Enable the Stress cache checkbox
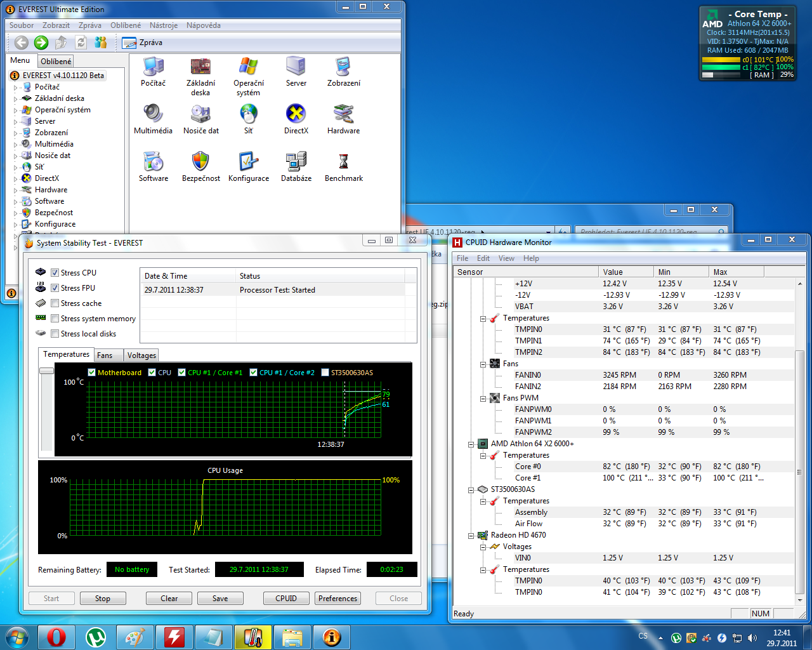812x650 pixels. click(55, 303)
